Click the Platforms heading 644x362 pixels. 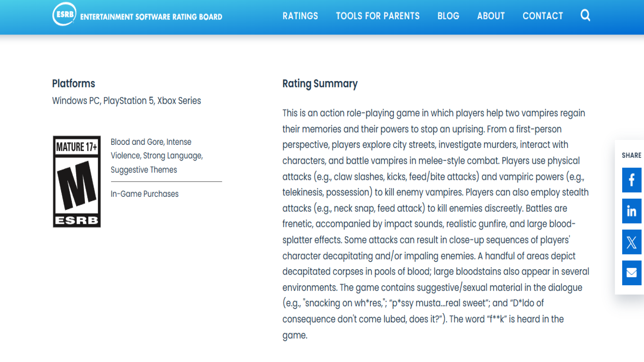tap(73, 83)
